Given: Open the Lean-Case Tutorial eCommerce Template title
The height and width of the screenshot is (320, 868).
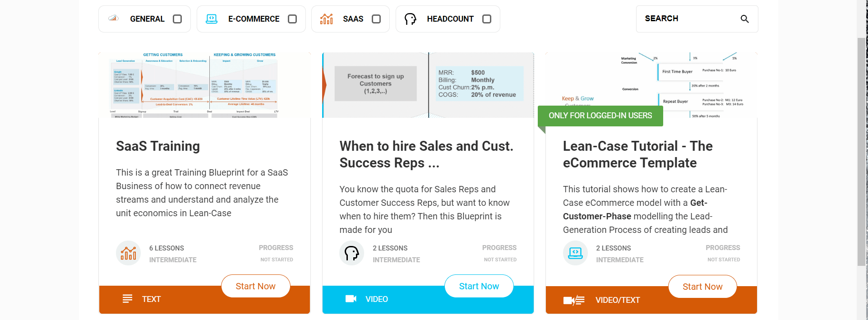Looking at the screenshot, I should coord(637,154).
